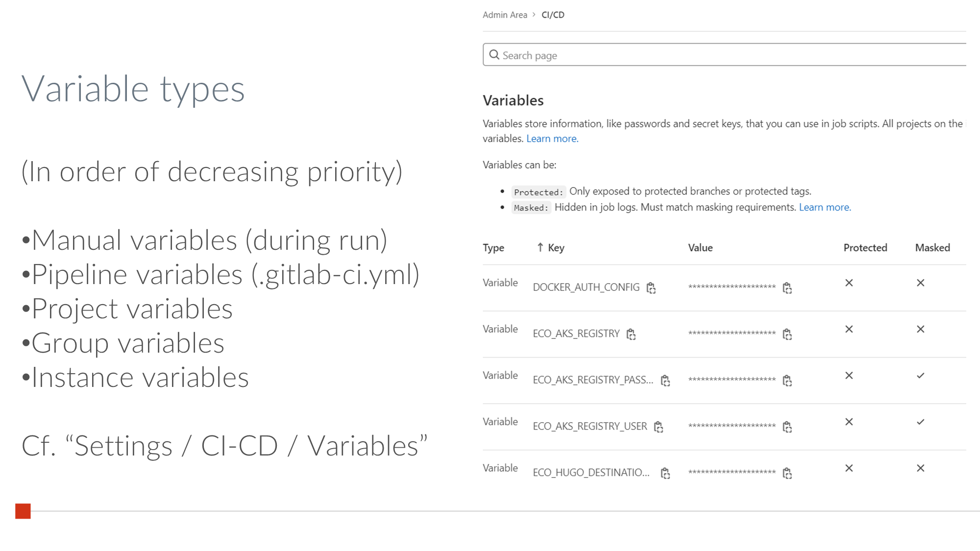
Task: Click Protected X mark for DOCKER_AUTH_CONFIG
Action: (x=849, y=283)
